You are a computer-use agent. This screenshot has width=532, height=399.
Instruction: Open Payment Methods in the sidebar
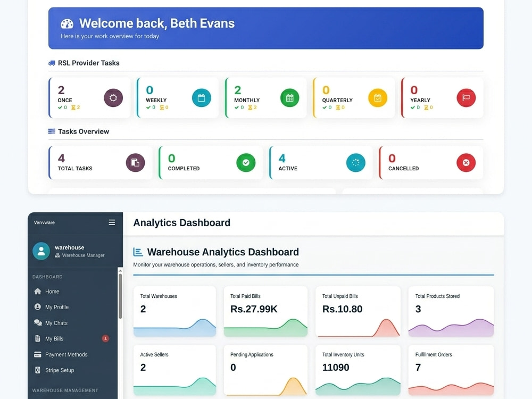pyautogui.click(x=73, y=354)
